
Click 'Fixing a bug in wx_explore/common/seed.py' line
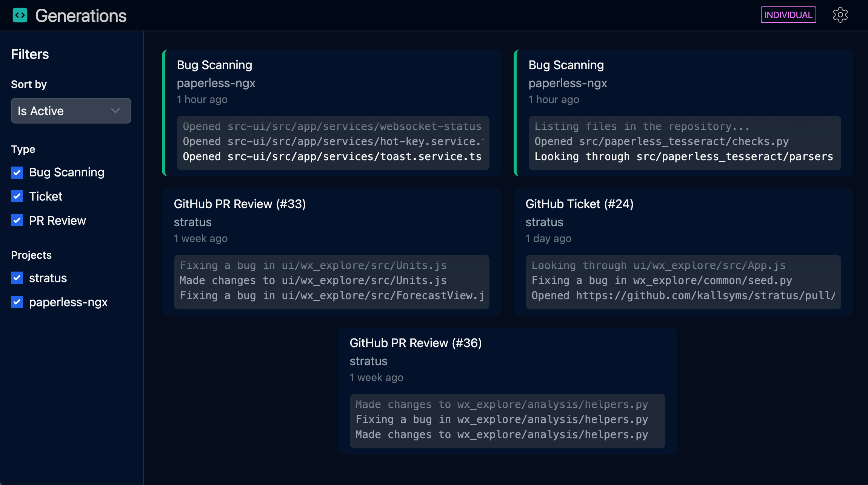tap(662, 280)
